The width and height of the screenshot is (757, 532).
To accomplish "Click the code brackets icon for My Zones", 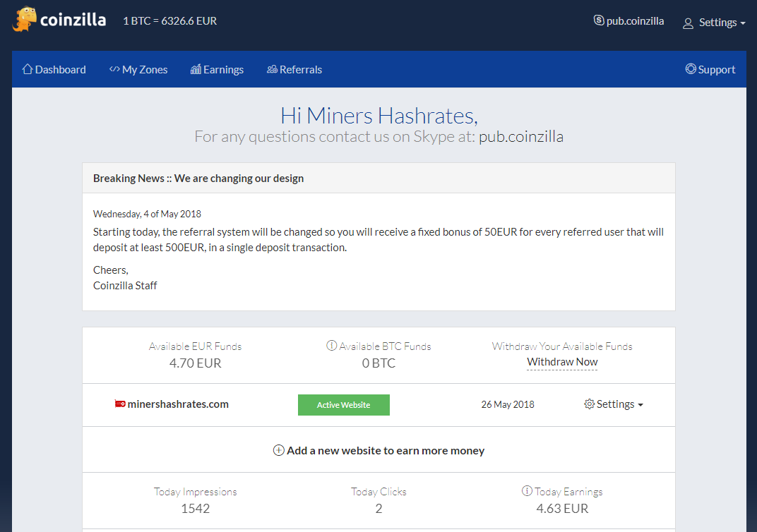I will click(x=114, y=69).
